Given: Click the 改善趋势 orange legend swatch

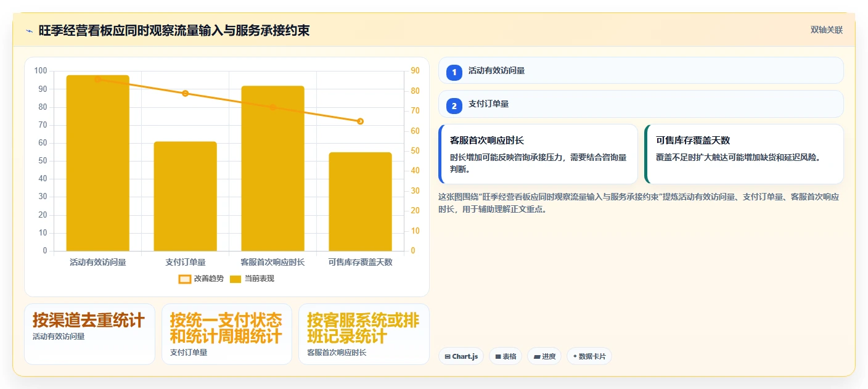Looking at the screenshot, I should pyautogui.click(x=185, y=279).
